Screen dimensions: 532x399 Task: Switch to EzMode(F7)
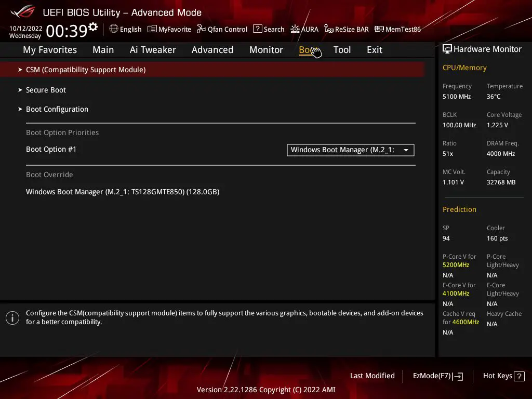coord(438,376)
